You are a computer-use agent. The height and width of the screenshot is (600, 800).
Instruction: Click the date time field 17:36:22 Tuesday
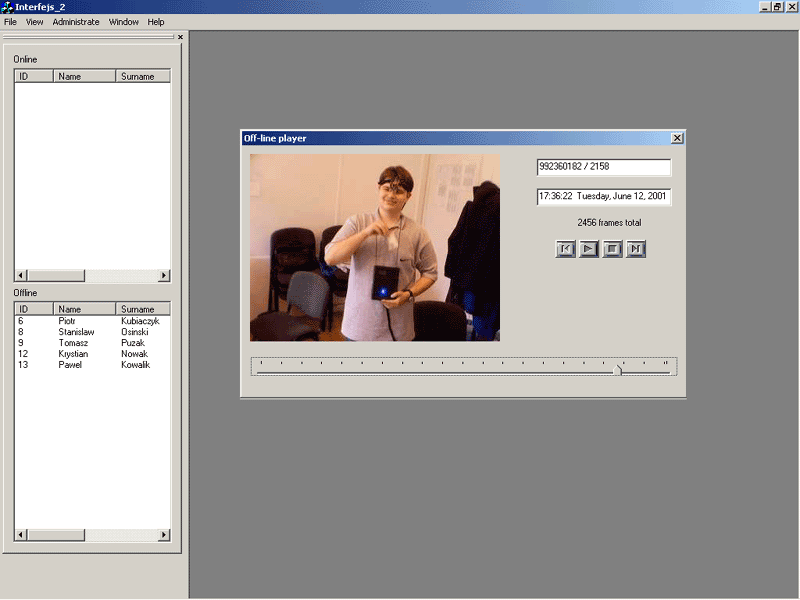(x=604, y=196)
